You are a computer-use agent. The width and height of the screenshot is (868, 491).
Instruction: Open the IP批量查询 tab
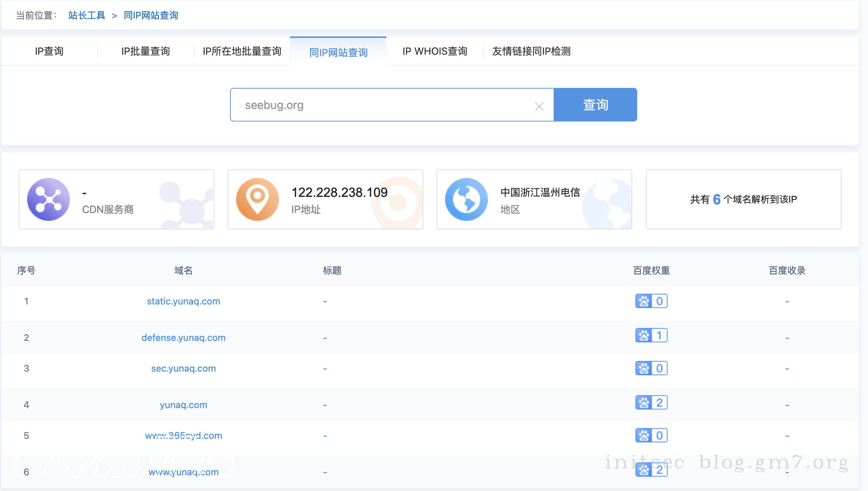pyautogui.click(x=145, y=51)
